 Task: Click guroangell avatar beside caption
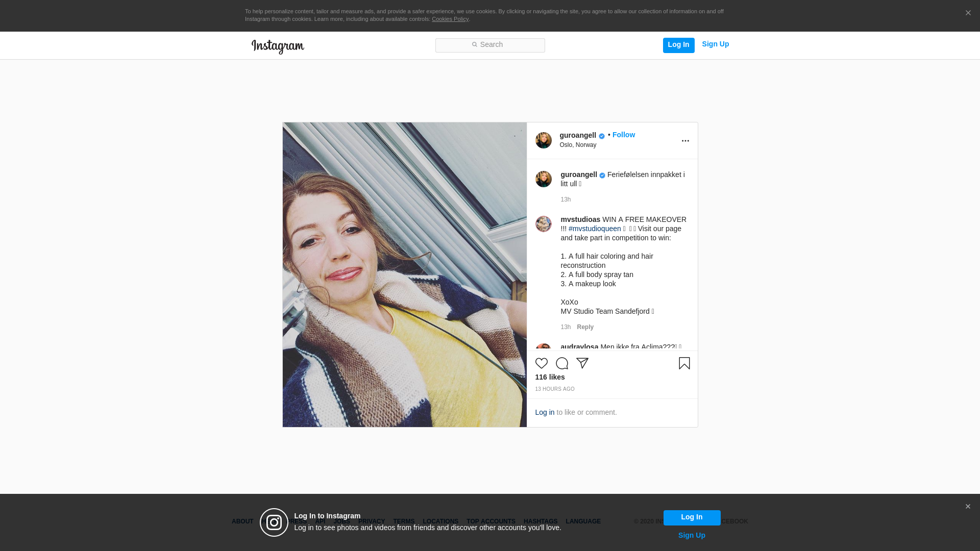[x=543, y=179]
